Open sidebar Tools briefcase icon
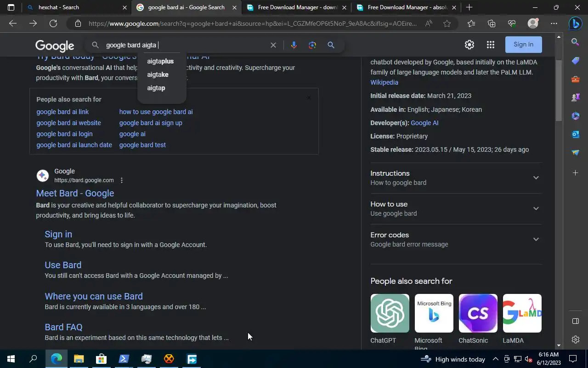 tap(575, 79)
